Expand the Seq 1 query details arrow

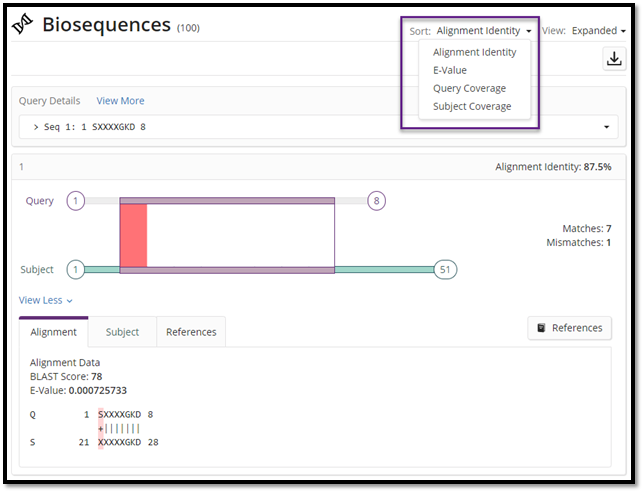(606, 127)
